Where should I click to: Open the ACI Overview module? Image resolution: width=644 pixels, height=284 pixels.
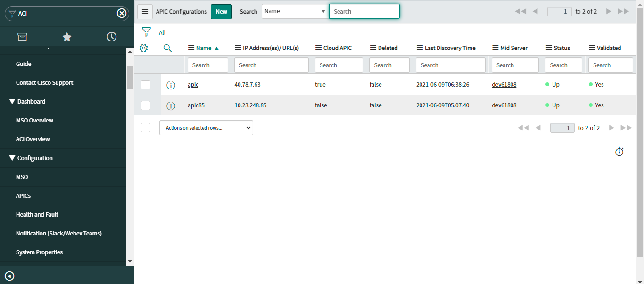tap(33, 139)
